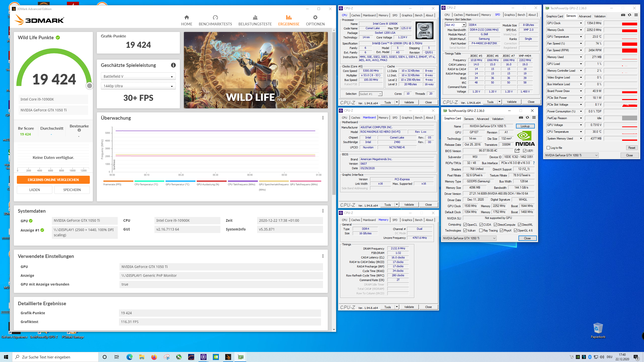Screen dimensions: 644x362
Task: Expand the Fan Speed (%) sensor dropdown arrow
Action: 581,43
